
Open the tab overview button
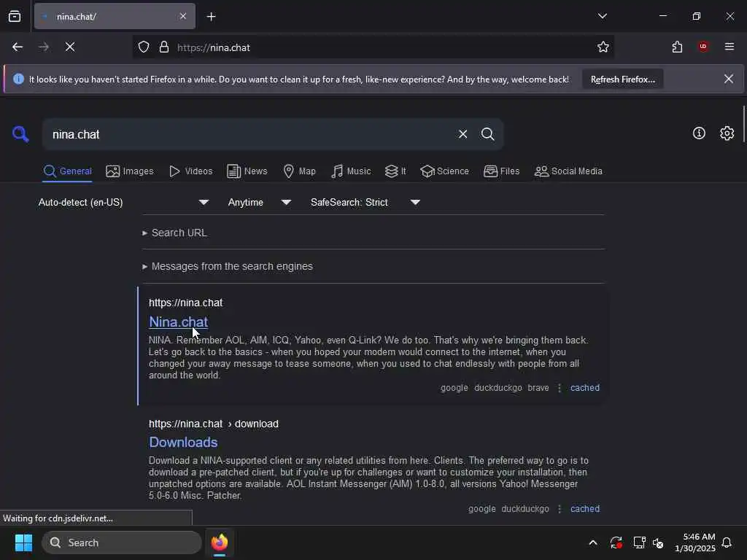click(15, 16)
